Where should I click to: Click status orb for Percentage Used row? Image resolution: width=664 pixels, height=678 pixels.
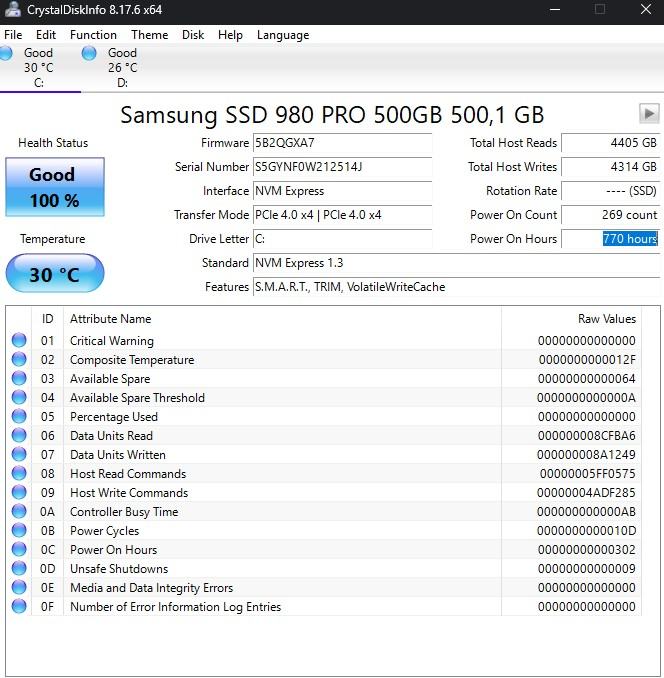(19, 417)
